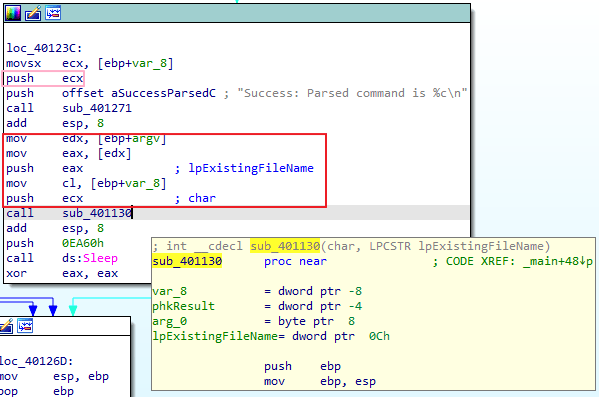Click the xor eax, eax line

coord(62,273)
